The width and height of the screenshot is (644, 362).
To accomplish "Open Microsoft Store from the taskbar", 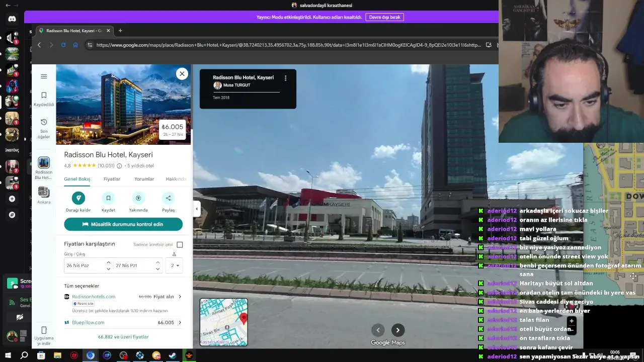I will (x=41, y=355).
